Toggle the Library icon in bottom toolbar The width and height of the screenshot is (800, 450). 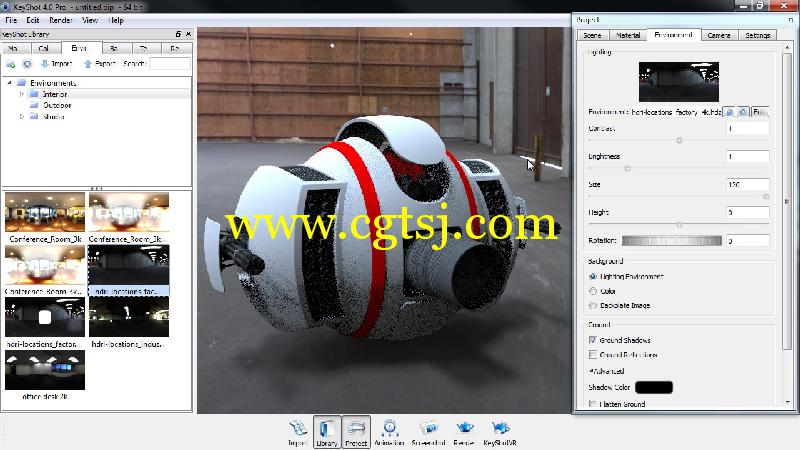(x=327, y=433)
